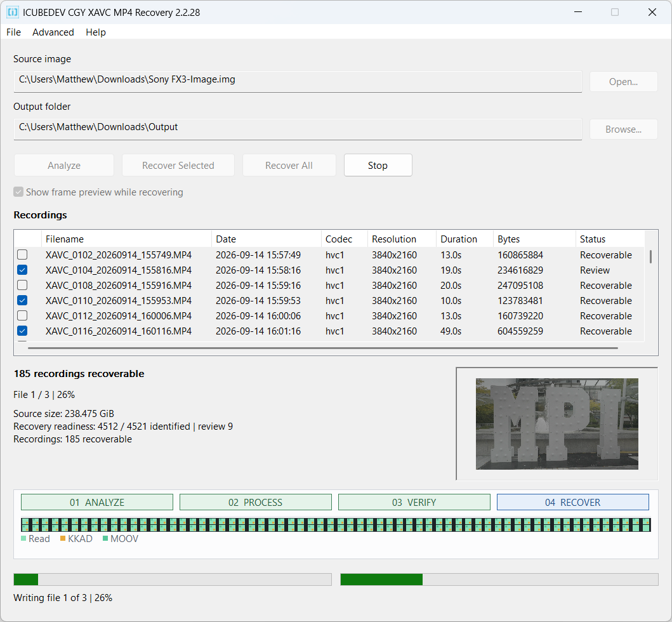Click the '185 recordings recoverable' heading

tap(79, 373)
